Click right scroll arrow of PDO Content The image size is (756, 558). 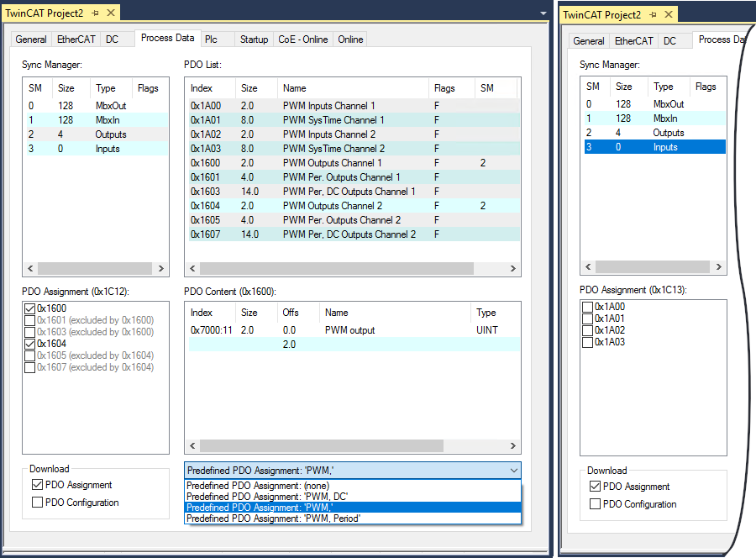coord(513,446)
